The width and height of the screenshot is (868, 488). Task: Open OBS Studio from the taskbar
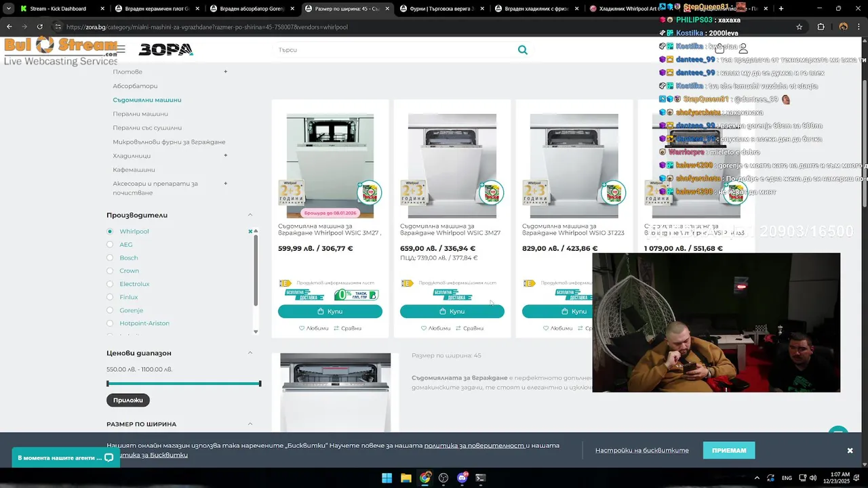coord(443,478)
